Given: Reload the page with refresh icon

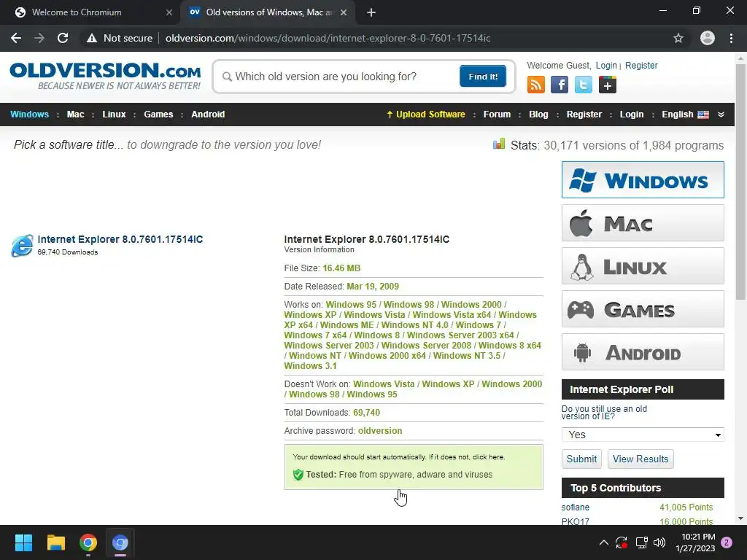Looking at the screenshot, I should [x=63, y=38].
